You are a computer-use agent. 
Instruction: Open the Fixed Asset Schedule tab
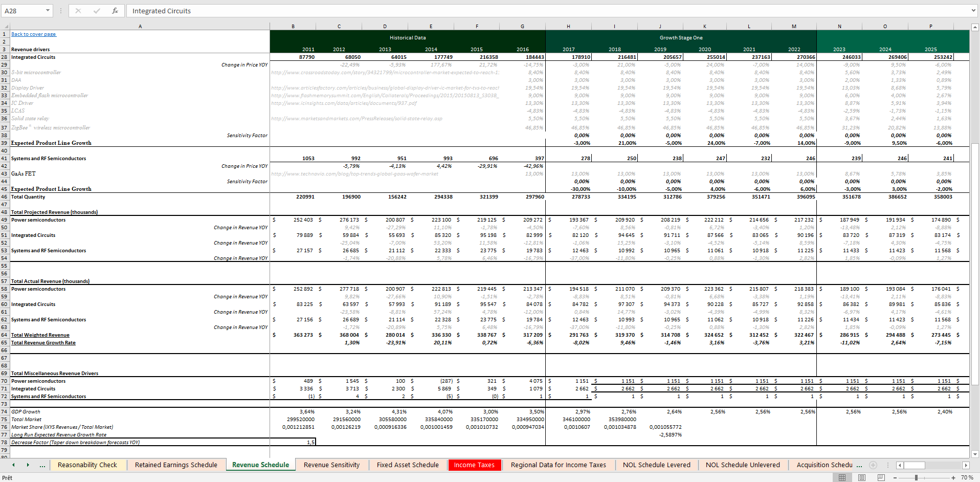[408, 465]
